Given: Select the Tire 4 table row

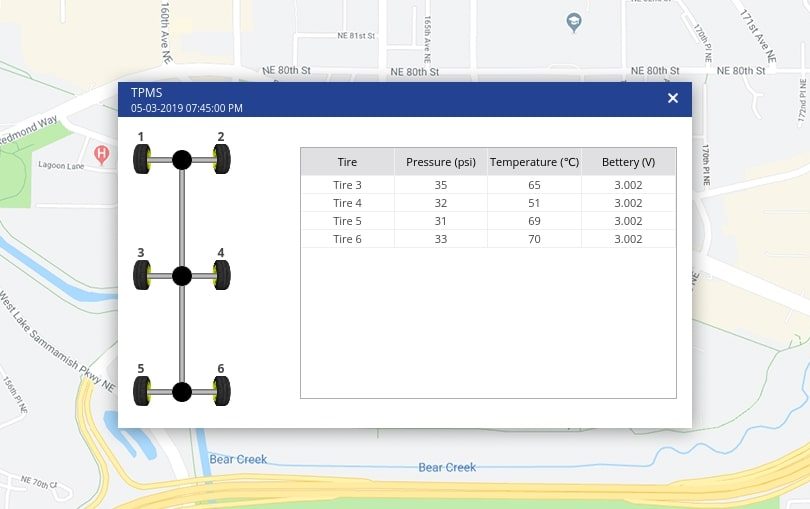Looking at the screenshot, I should (x=488, y=203).
